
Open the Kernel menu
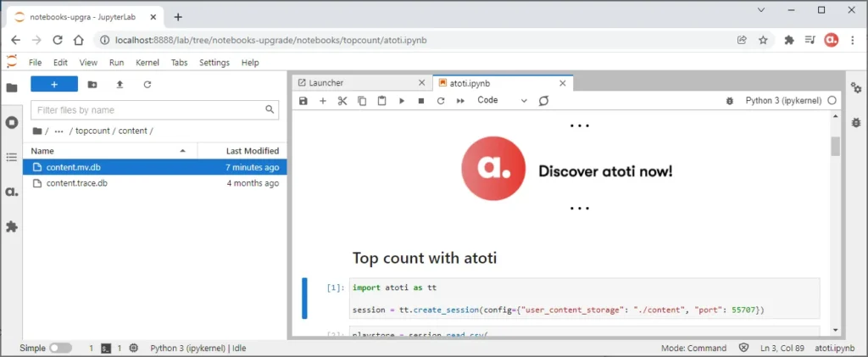point(147,63)
